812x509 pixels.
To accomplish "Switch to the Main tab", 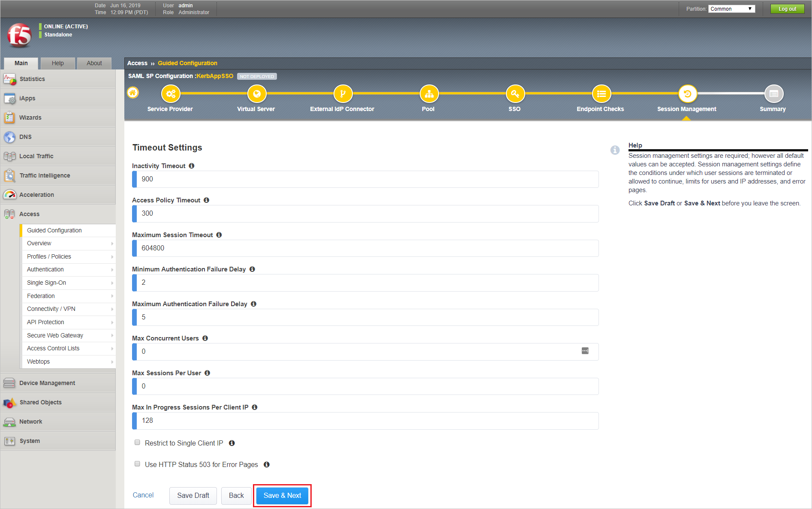I will (x=21, y=63).
